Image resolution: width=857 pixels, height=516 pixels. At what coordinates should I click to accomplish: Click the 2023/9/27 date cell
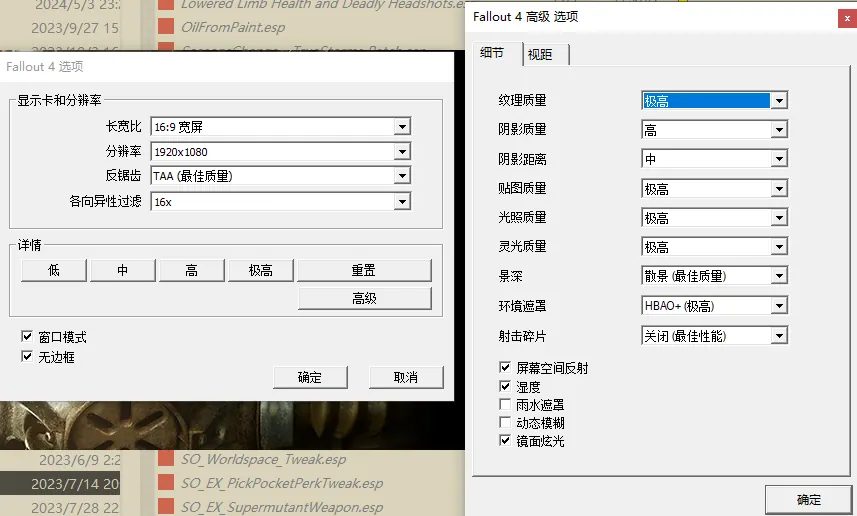pos(75,28)
